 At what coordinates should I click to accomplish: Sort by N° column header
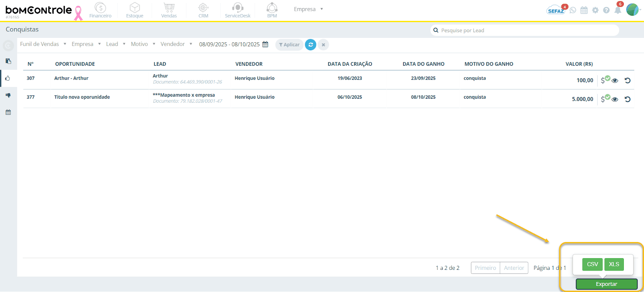pos(31,64)
